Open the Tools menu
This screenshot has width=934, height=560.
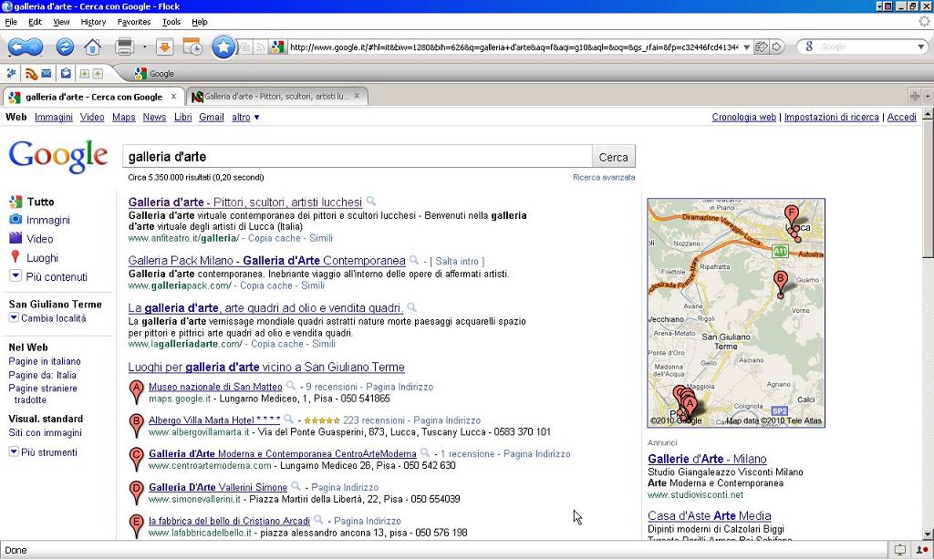click(171, 22)
